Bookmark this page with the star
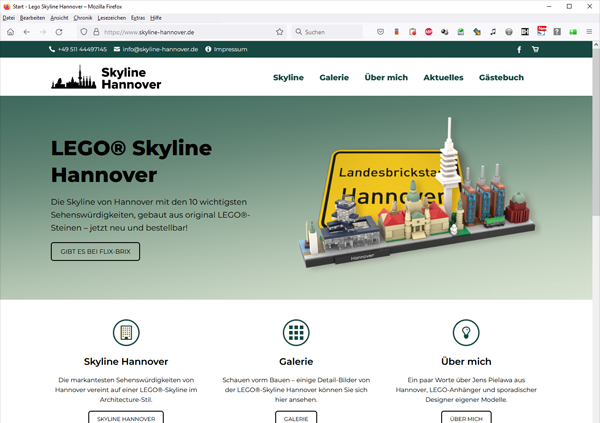 pyautogui.click(x=280, y=32)
